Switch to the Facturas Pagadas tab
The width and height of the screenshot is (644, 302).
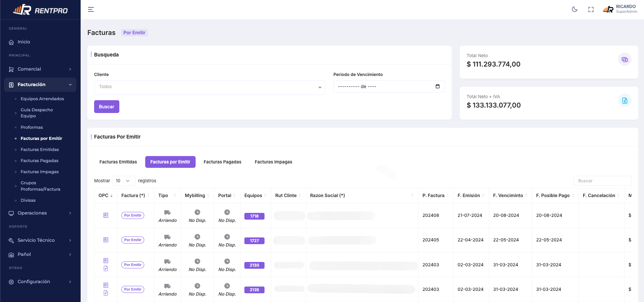coord(222,162)
